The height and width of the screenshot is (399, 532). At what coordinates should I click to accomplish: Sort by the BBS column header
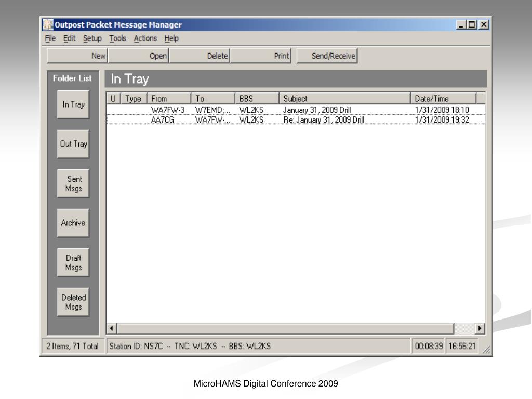pyautogui.click(x=257, y=98)
